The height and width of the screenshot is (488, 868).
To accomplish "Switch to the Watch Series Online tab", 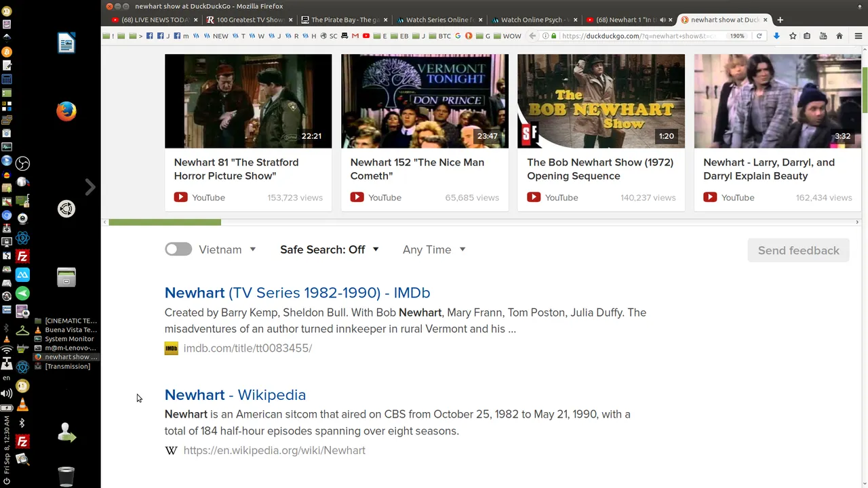I will (x=439, y=20).
